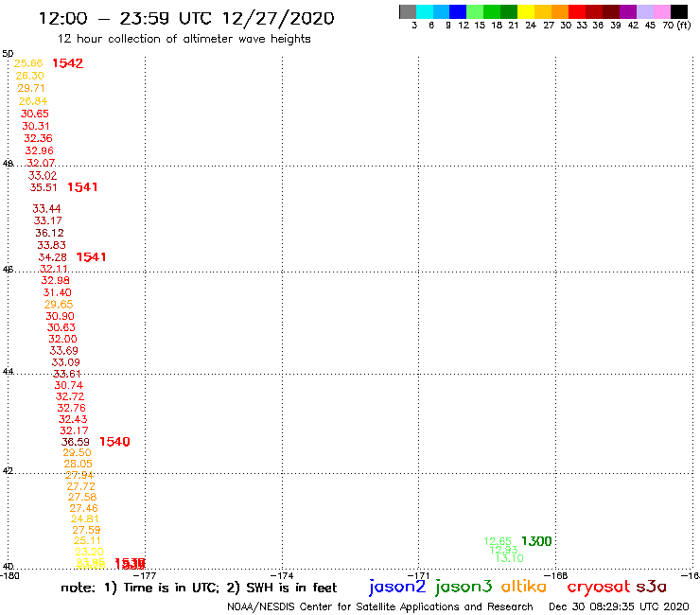Select wave height value 32.36

click(x=38, y=138)
